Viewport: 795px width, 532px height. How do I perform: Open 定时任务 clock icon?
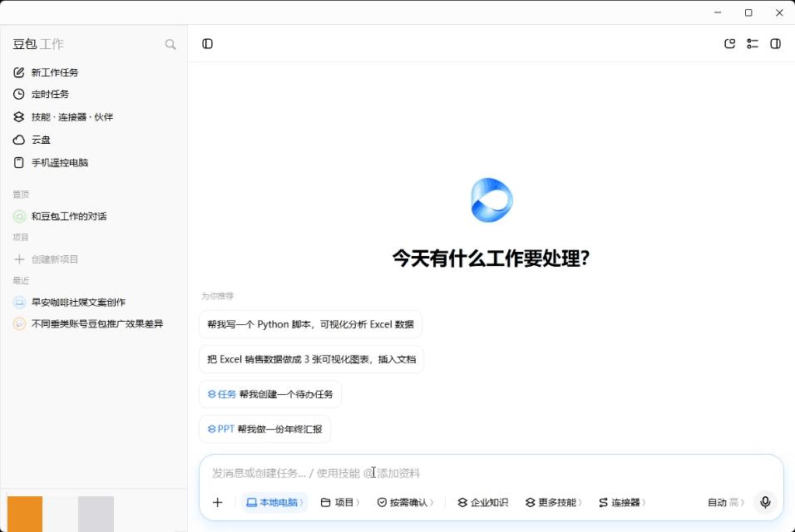pos(19,94)
